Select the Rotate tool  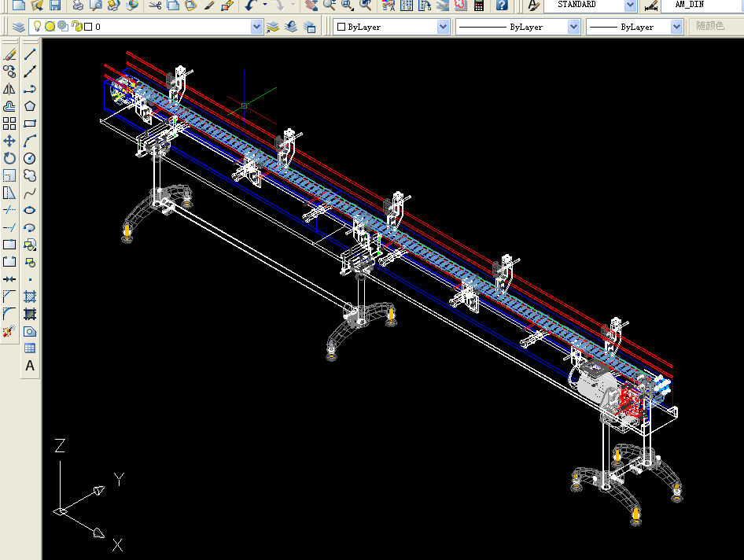(9, 158)
